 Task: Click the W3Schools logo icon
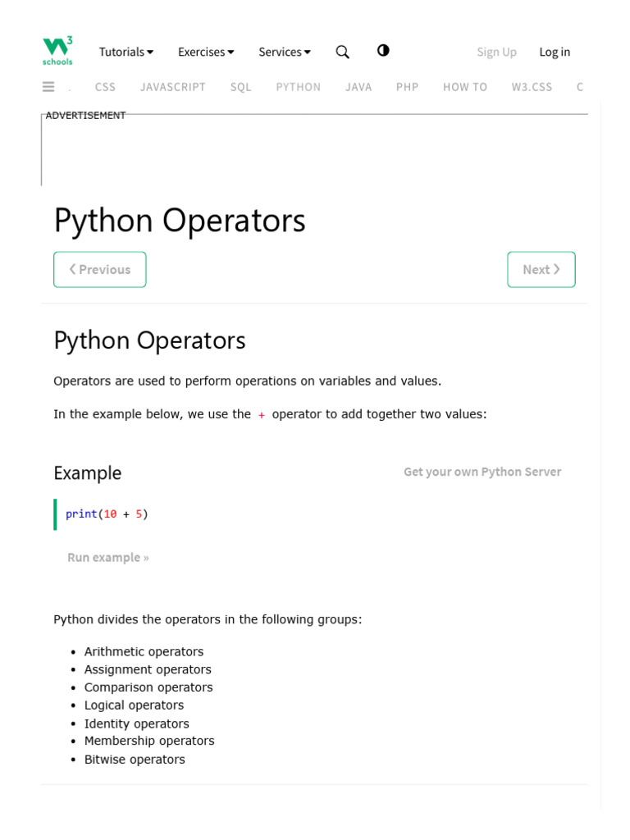pyautogui.click(x=57, y=51)
